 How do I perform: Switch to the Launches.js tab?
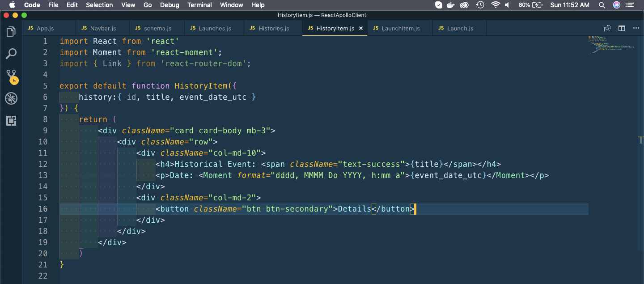pyautogui.click(x=214, y=28)
